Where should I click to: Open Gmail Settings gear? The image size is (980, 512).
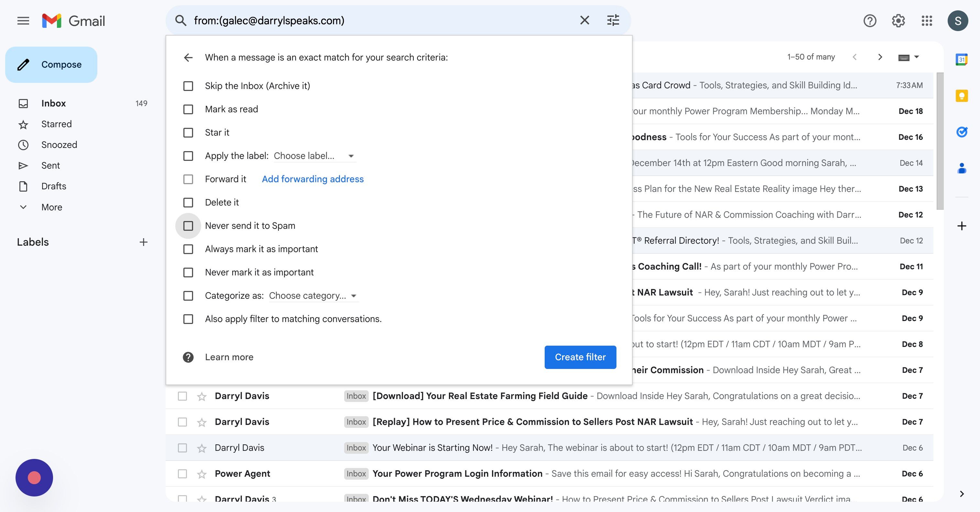[x=898, y=21]
